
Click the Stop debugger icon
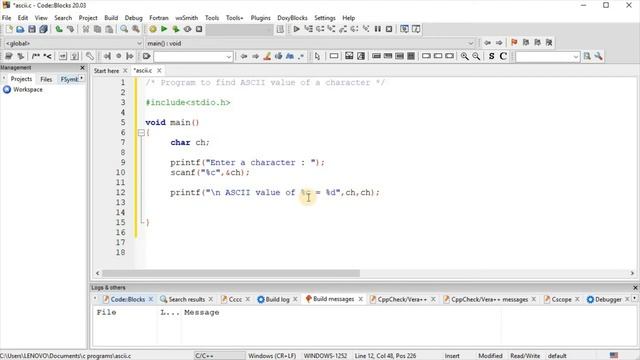pyautogui.click(x=389, y=29)
